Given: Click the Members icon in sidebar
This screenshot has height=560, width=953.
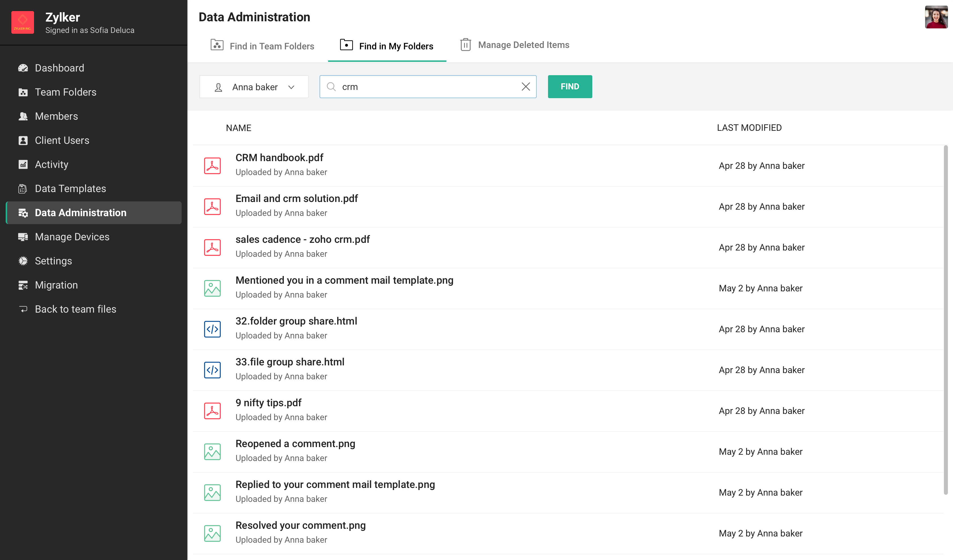Looking at the screenshot, I should (x=23, y=116).
